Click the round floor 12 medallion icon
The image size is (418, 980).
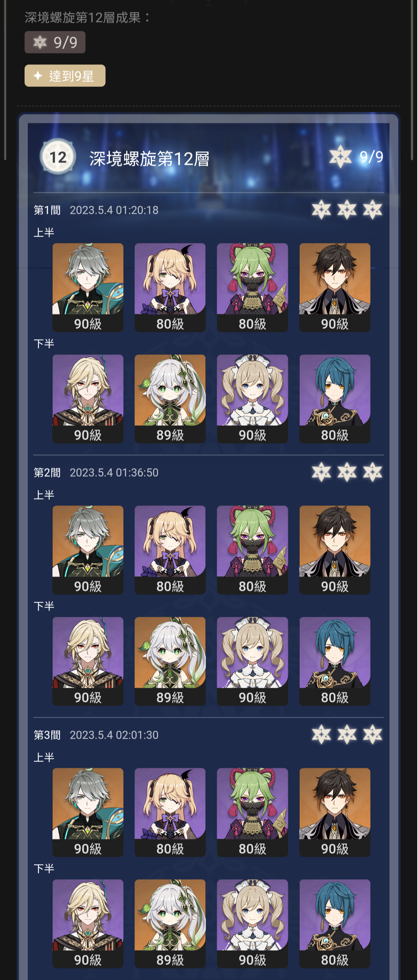coord(58,157)
